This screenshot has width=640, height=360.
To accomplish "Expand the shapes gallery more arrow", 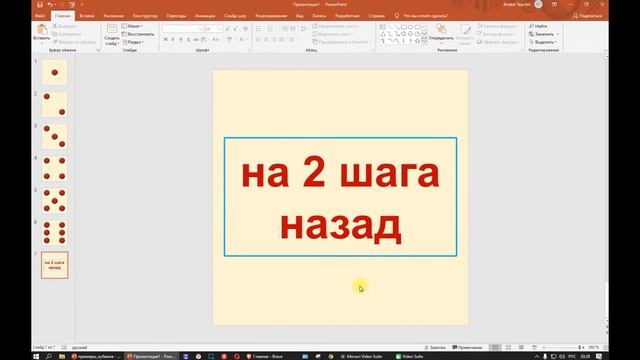I will pyautogui.click(x=424, y=41).
